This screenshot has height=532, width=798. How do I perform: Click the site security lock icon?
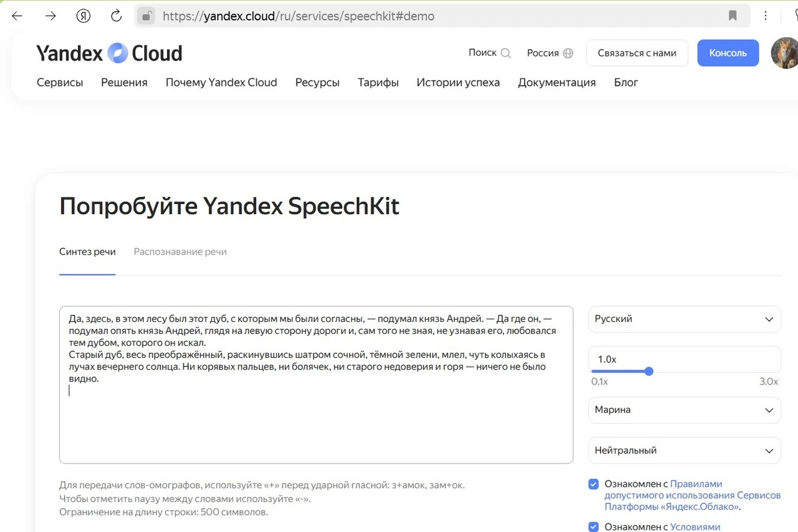(148, 16)
